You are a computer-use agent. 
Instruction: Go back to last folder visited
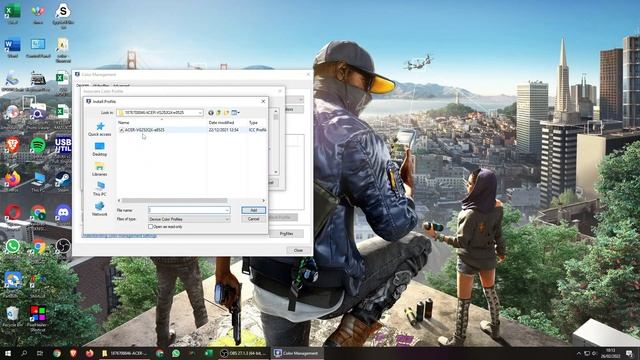click(211, 113)
